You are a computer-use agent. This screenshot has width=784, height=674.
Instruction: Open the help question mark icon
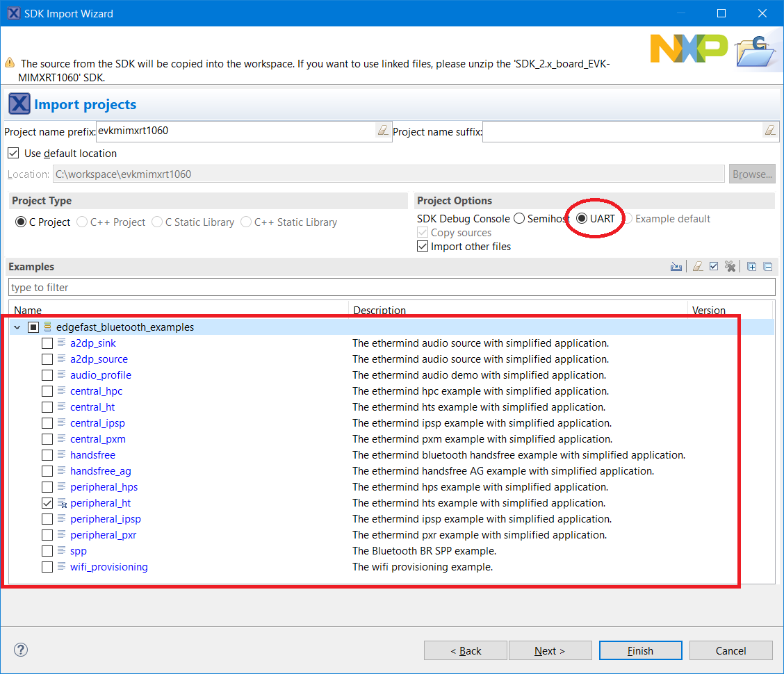tap(21, 650)
